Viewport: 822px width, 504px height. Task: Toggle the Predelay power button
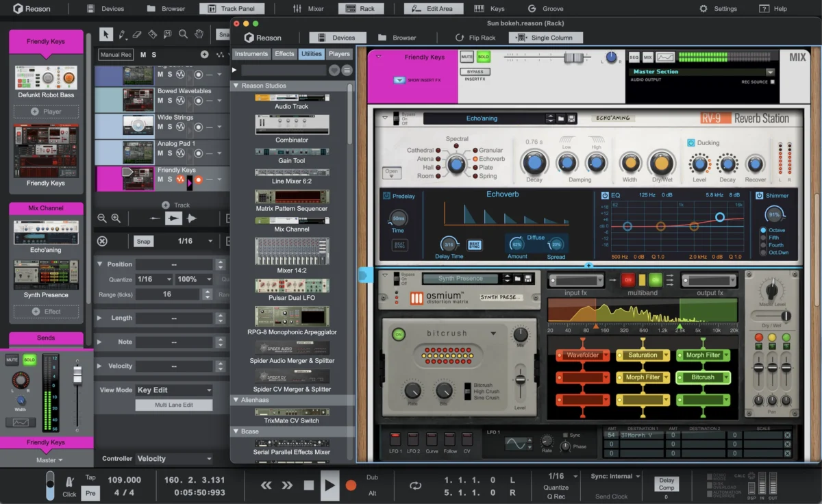pyautogui.click(x=387, y=197)
